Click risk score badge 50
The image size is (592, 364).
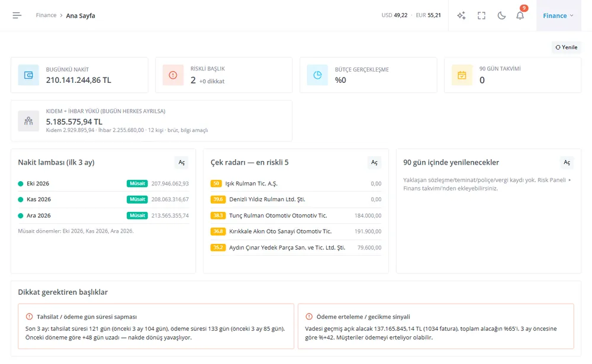coord(216,183)
